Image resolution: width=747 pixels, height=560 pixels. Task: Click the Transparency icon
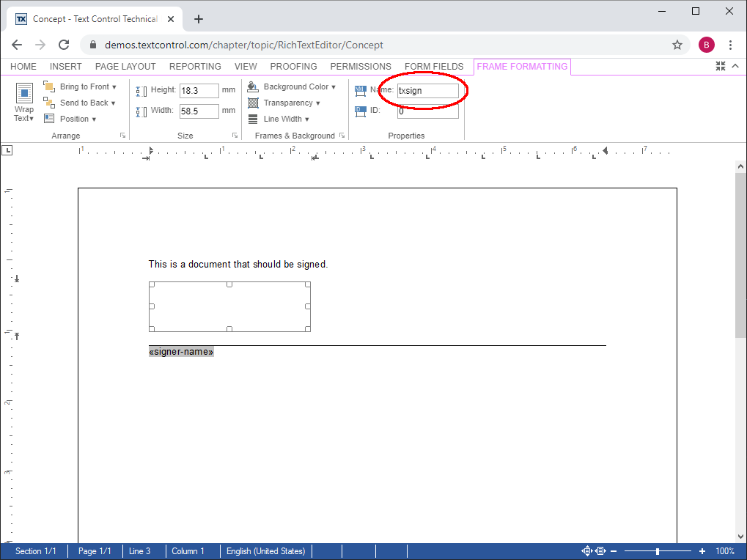click(253, 103)
